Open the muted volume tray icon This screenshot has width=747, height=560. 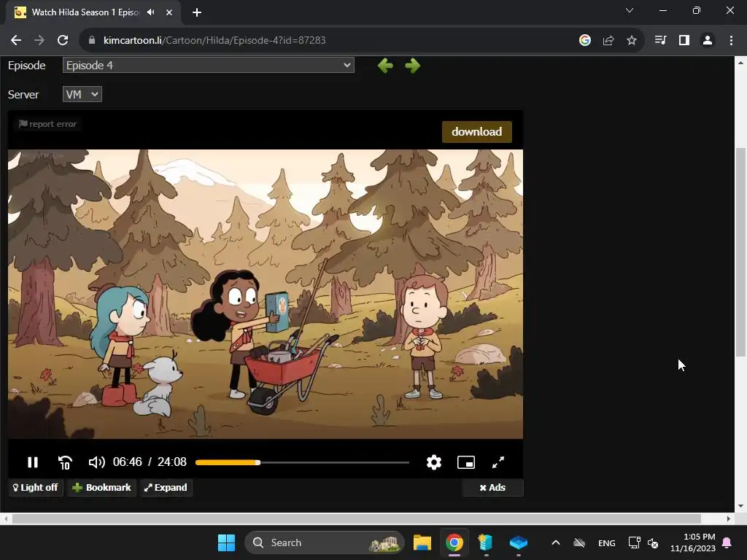pyautogui.click(x=653, y=542)
